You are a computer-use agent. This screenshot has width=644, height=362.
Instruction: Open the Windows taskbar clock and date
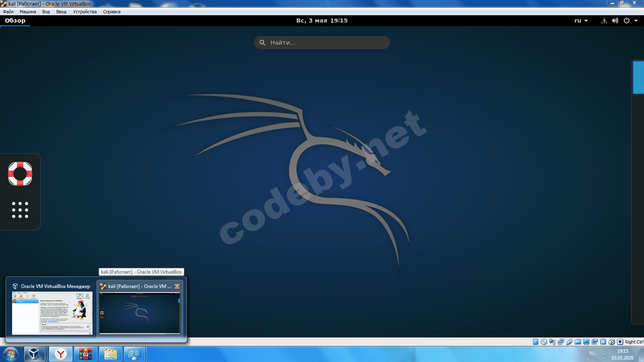pyautogui.click(x=622, y=354)
